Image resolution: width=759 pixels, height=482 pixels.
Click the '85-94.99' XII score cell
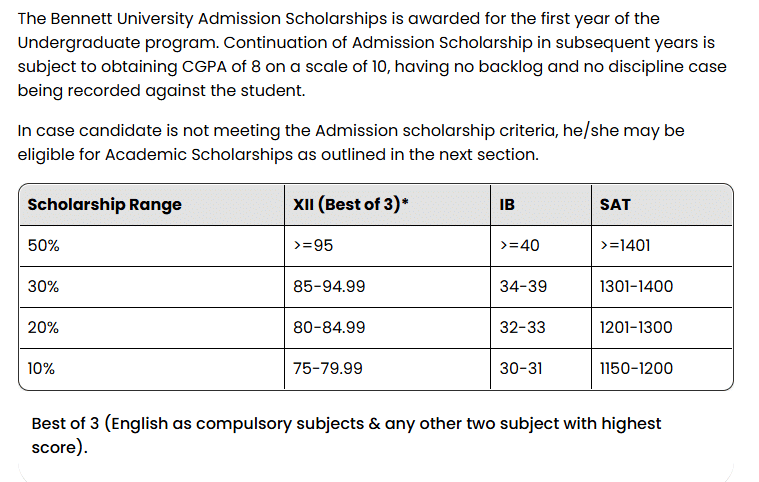(x=329, y=287)
